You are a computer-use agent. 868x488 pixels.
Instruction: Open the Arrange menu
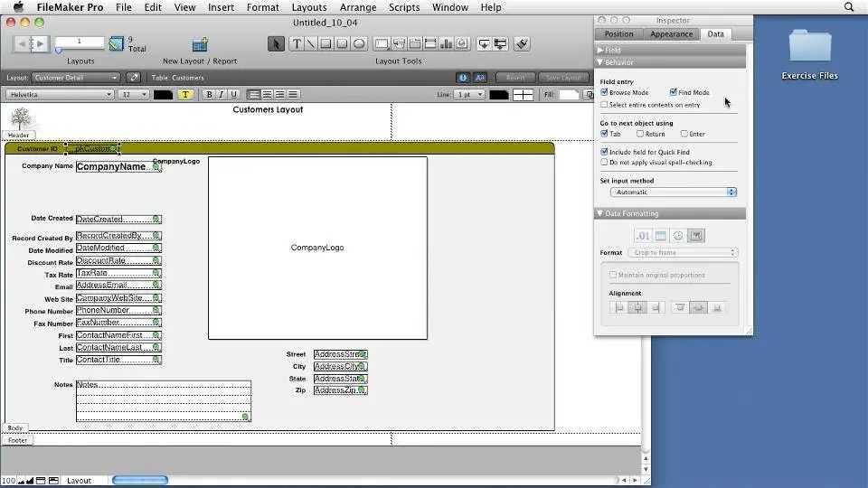(358, 7)
